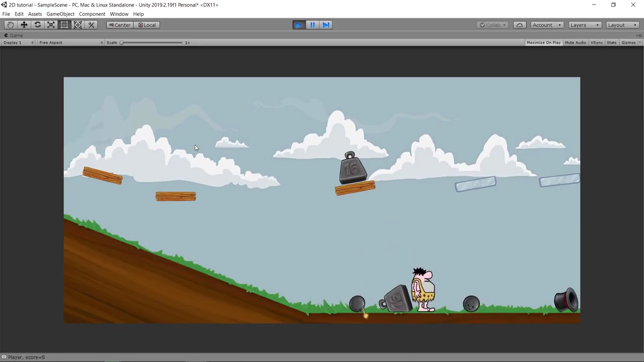Screen dimensions: 644x362
Task: Open the Assets menu
Action: (35, 14)
